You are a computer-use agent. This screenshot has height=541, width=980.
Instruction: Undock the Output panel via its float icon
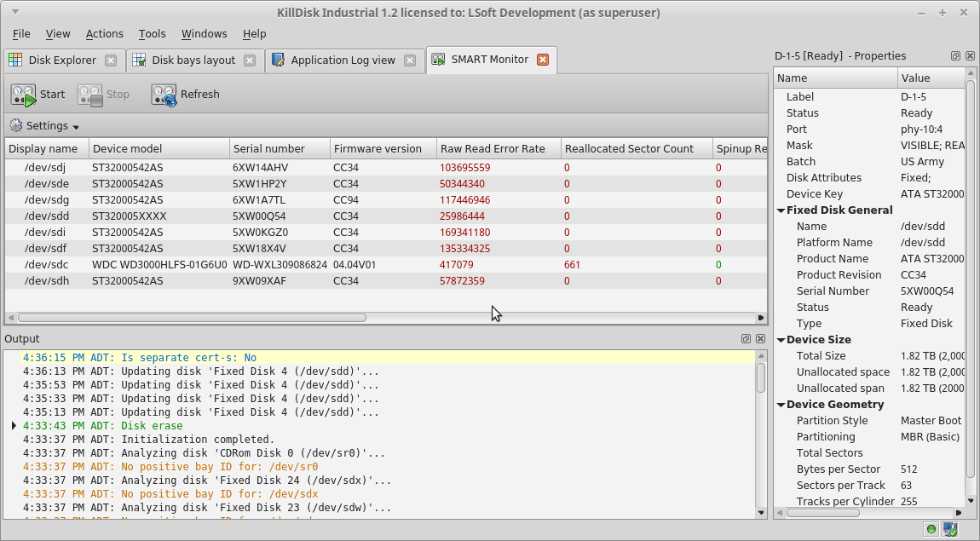(746, 339)
